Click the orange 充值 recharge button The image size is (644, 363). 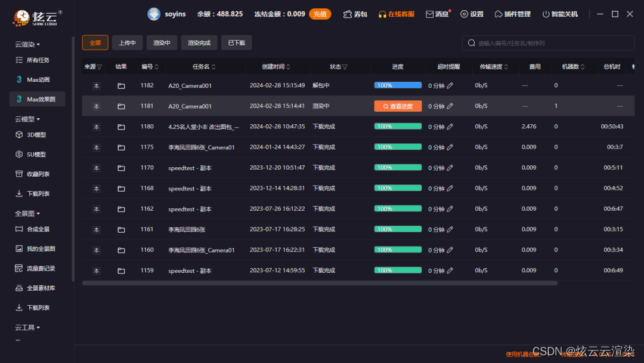pyautogui.click(x=320, y=14)
